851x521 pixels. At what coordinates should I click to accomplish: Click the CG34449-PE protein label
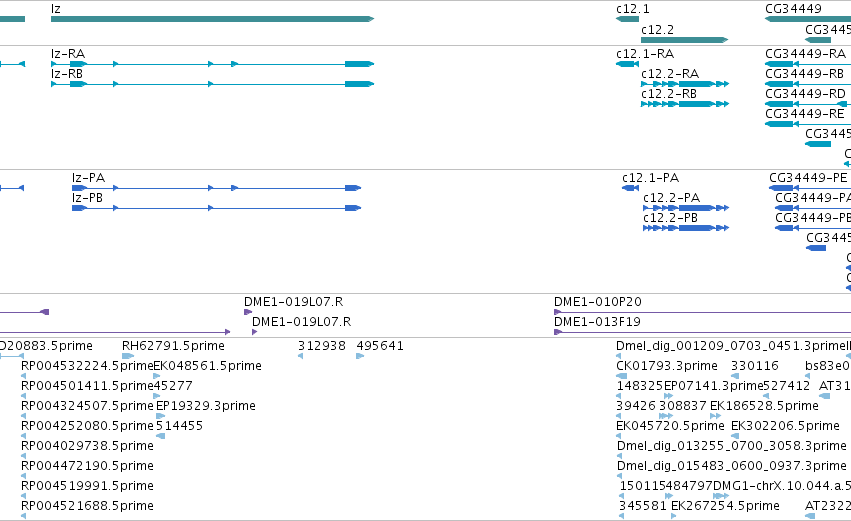808,178
